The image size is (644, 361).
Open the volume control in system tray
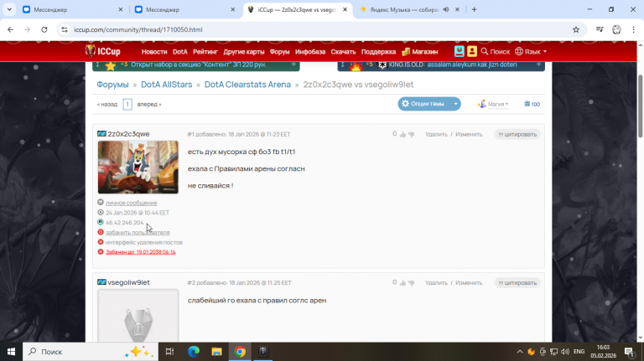565,352
